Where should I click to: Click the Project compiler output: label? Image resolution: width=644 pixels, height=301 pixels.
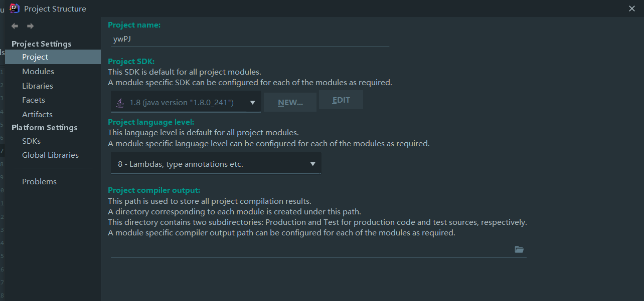[154, 190]
